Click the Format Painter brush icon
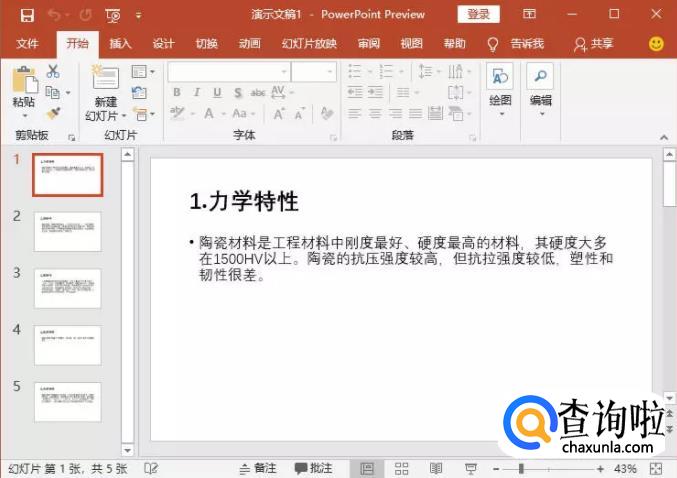Screen dimensions: 677x478 click(53, 113)
